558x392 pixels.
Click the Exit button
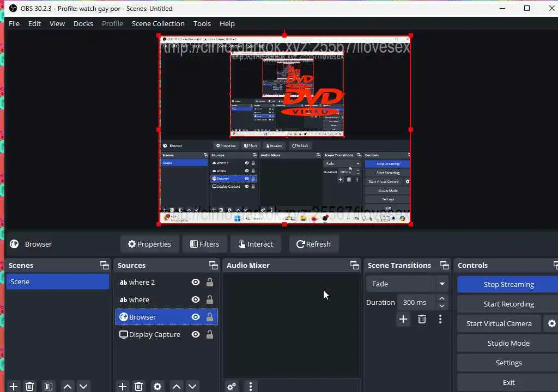(x=508, y=382)
